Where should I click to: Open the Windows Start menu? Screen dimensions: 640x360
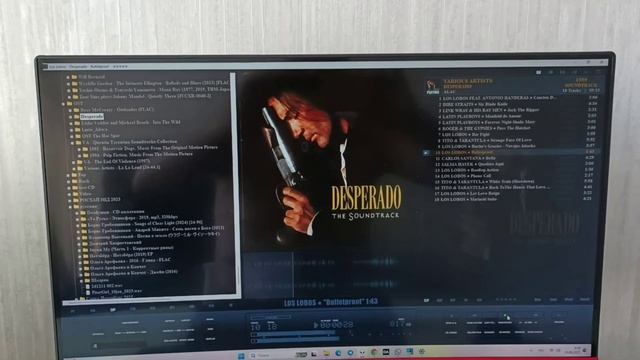coord(241,356)
